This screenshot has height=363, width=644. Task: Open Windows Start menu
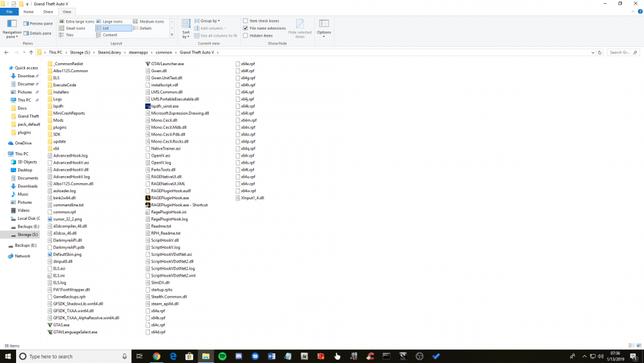8,357
